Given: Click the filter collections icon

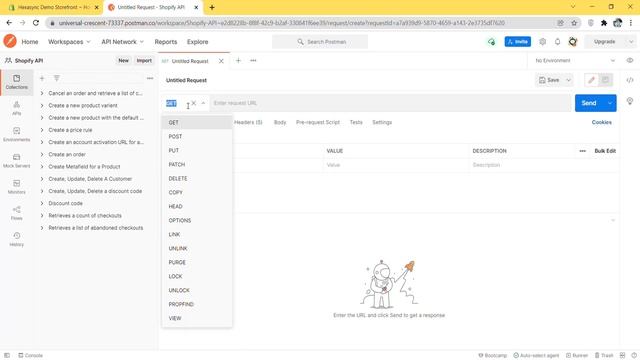Looking at the screenshot, I should click(x=57, y=78).
